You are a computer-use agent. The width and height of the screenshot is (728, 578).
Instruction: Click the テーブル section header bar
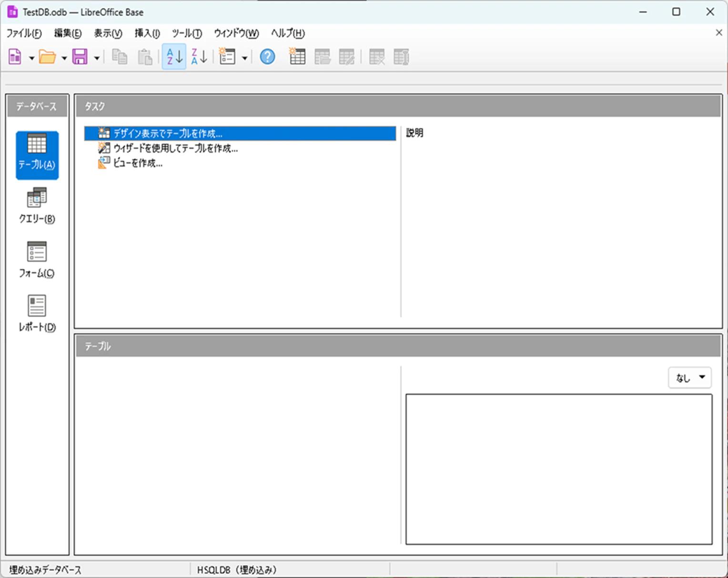[x=398, y=346]
